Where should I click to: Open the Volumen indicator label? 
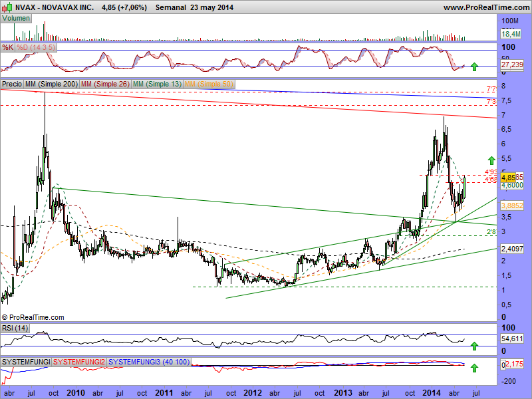[16, 19]
